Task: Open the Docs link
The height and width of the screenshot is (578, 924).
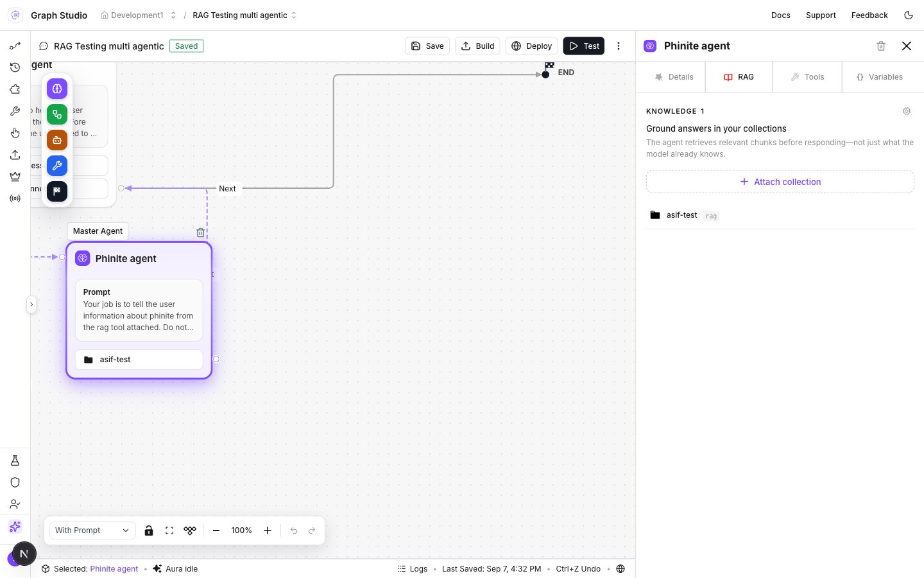Action: tap(781, 15)
